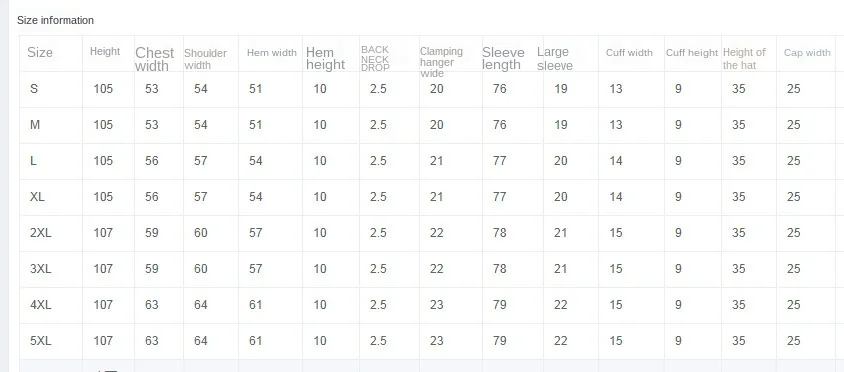This screenshot has height=372, width=844.
Task: Select the XL size row label
Action: [x=37, y=197]
